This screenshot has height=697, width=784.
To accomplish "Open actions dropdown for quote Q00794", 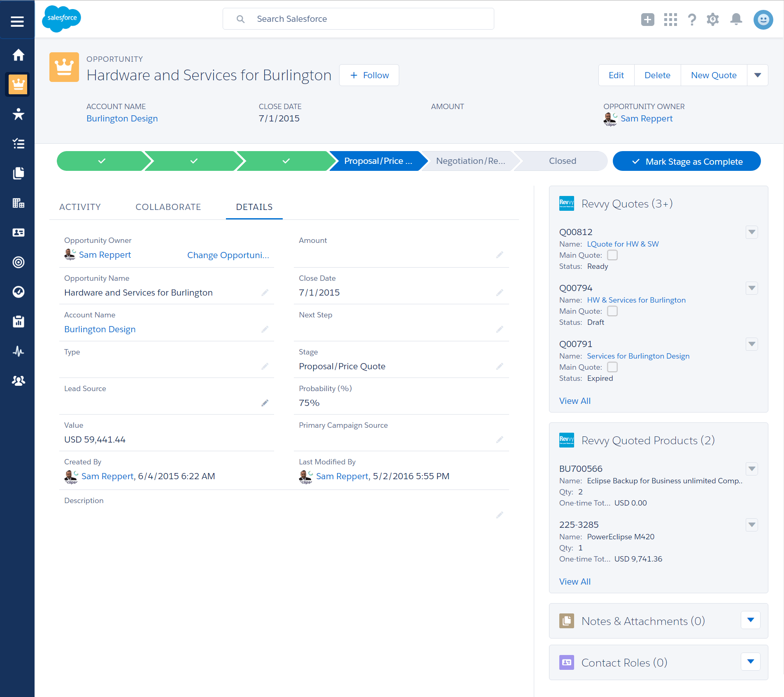I will [x=752, y=288].
